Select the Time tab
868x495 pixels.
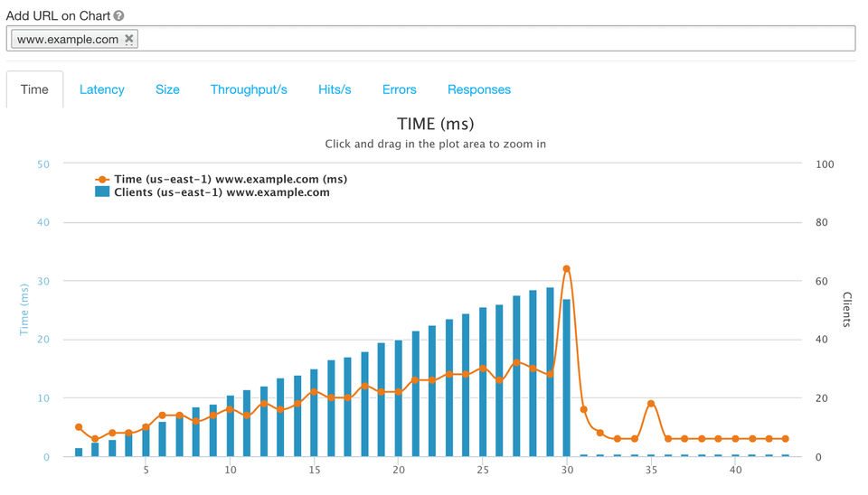click(x=34, y=89)
